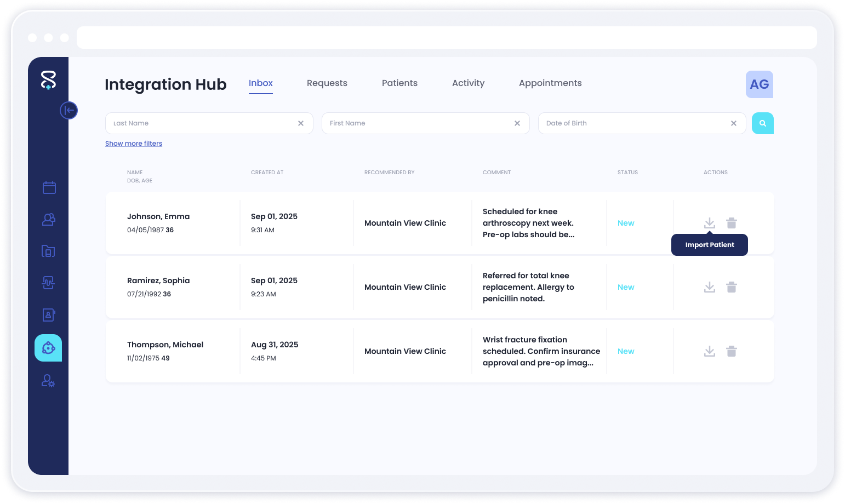Click the download icon for Michael Thompson's row
845x504 pixels.
pyautogui.click(x=709, y=351)
